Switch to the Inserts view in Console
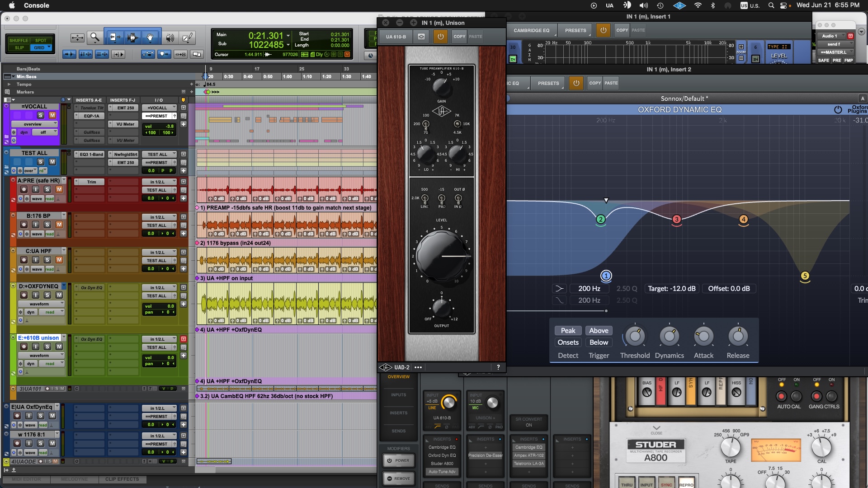The height and width of the screenshot is (488, 868). [398, 413]
